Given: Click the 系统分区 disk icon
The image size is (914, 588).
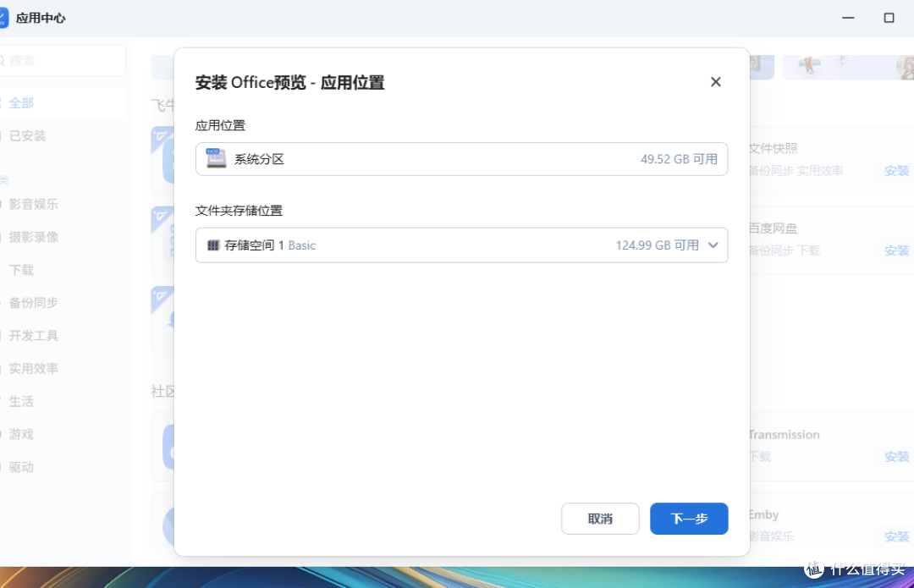Looking at the screenshot, I should [217, 158].
